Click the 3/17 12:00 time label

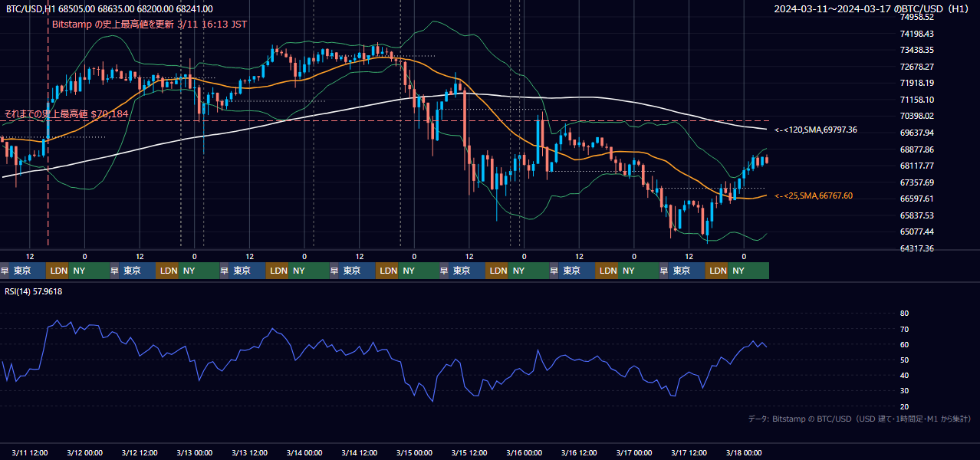coord(688,452)
